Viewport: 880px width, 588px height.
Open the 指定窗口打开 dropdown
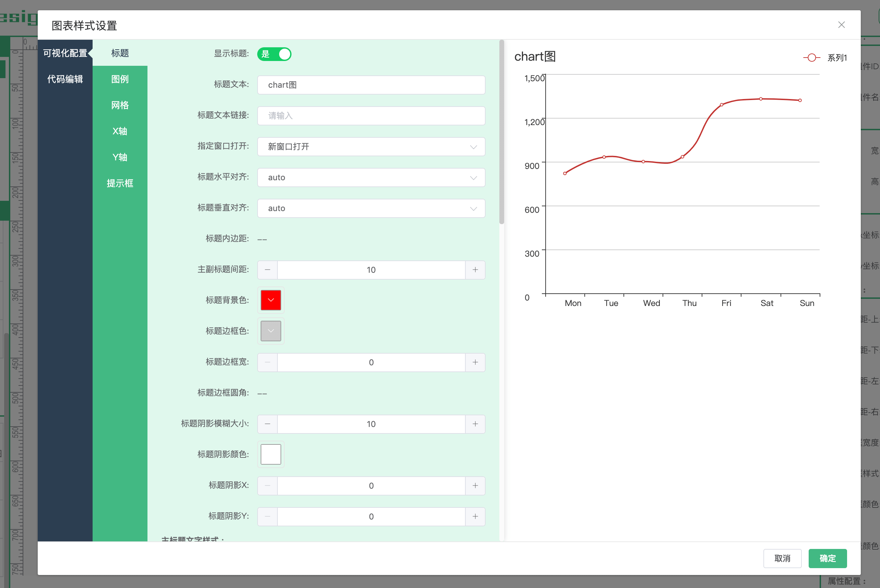371,147
